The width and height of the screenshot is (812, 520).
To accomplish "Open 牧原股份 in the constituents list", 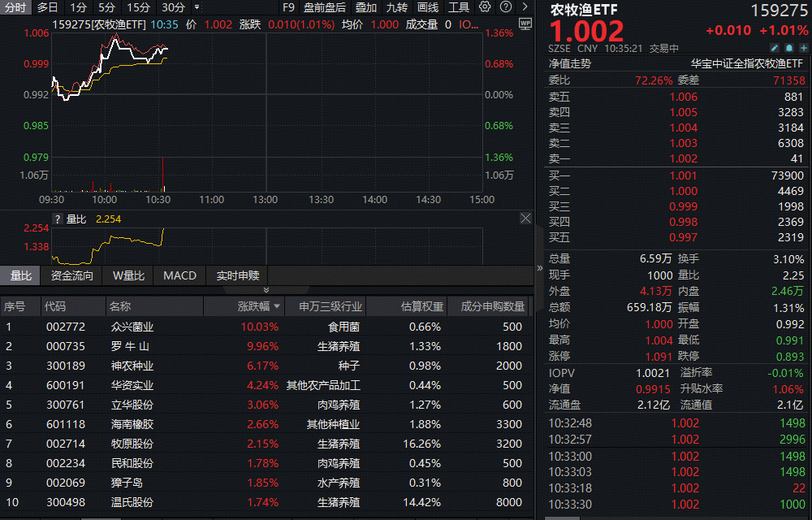I will point(132,444).
